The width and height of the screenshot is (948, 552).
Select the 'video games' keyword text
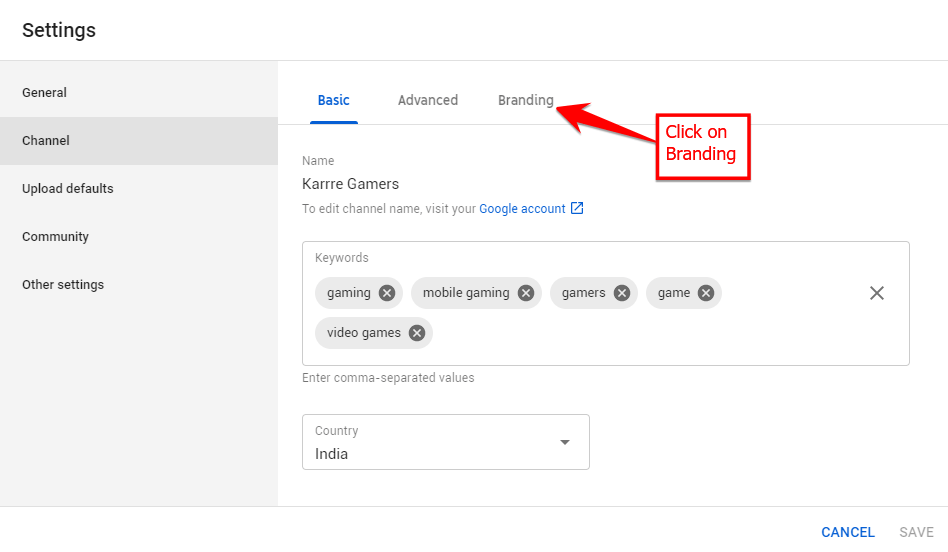[x=364, y=333]
